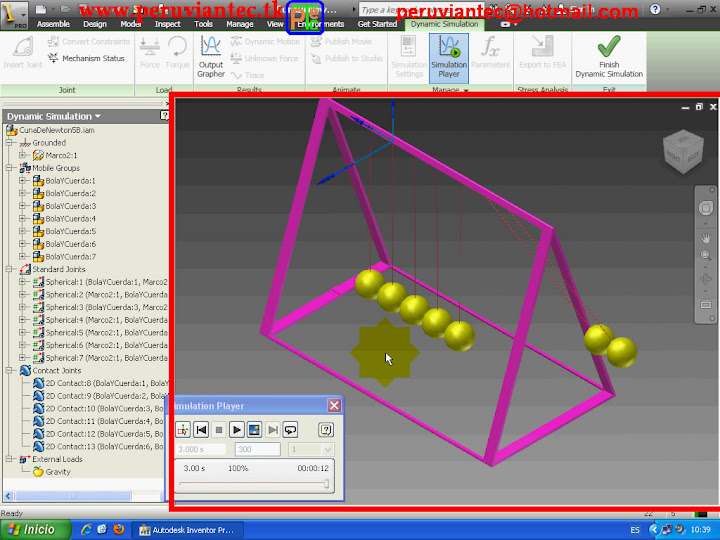The image size is (720, 540).
Task: Toggle continuous loop playback in player
Action: tap(290, 430)
